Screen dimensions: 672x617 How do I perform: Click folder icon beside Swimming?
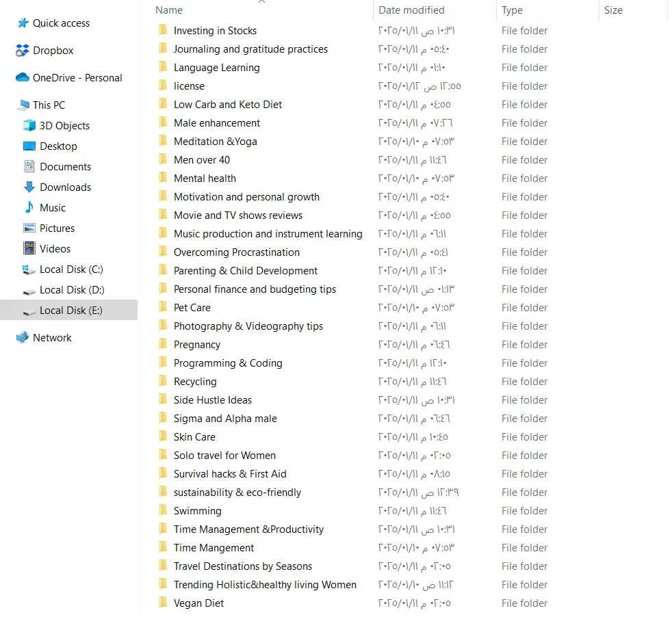163,510
